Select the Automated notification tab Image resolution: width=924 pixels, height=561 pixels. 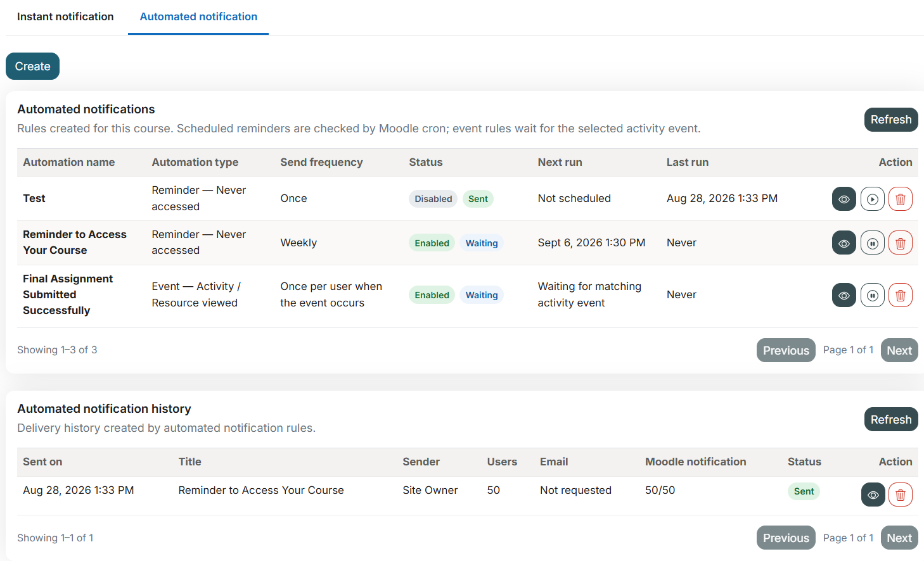198,16
